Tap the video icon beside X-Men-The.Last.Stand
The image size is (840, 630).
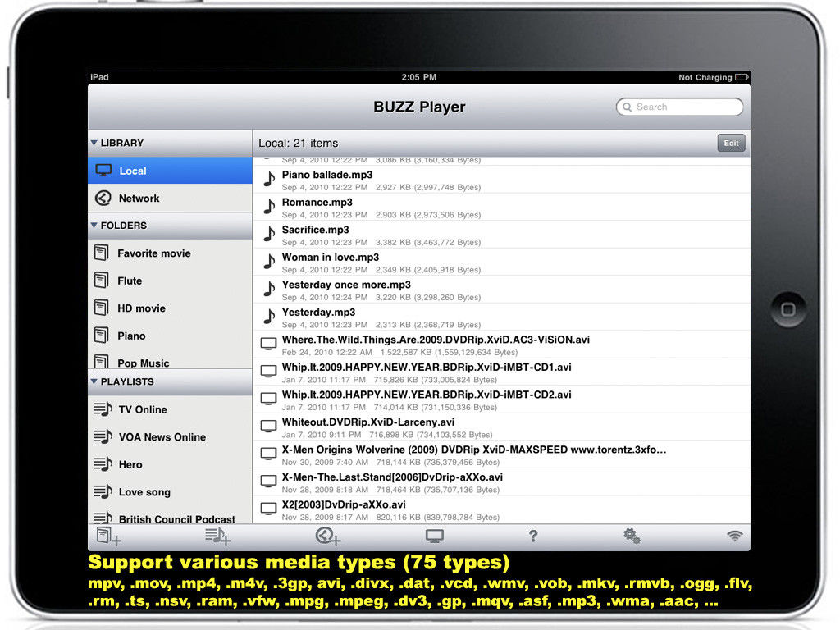268,481
